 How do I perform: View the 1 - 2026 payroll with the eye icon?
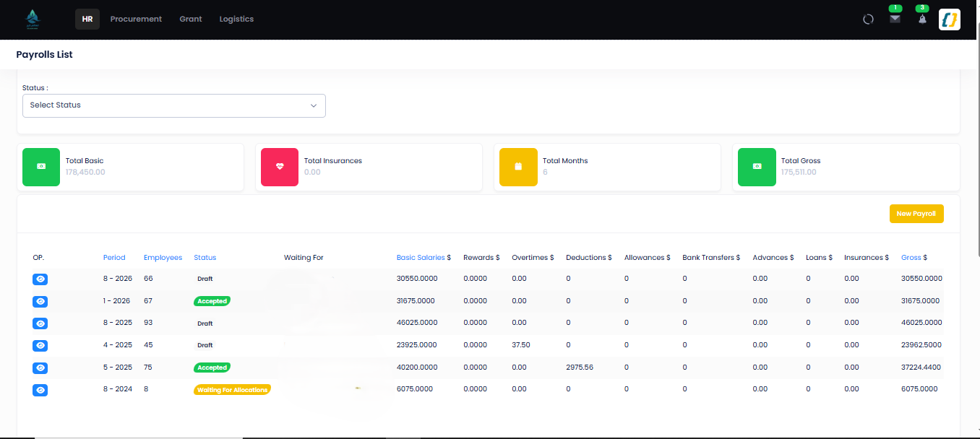coord(40,301)
